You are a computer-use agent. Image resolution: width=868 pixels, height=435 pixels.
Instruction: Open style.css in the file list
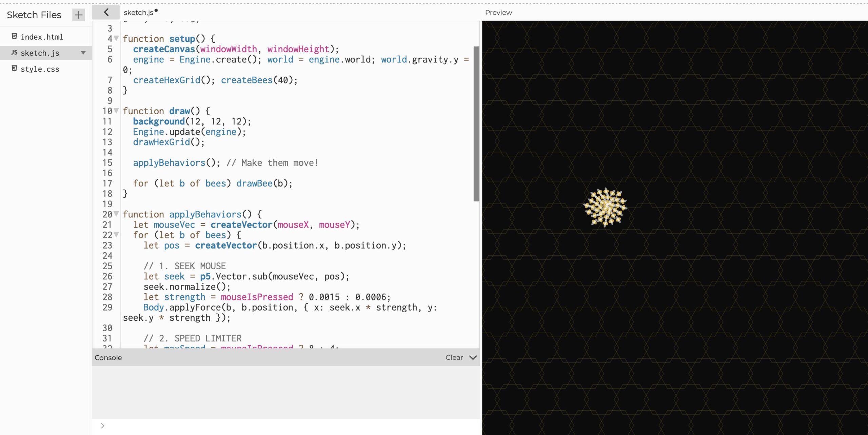[40, 69]
